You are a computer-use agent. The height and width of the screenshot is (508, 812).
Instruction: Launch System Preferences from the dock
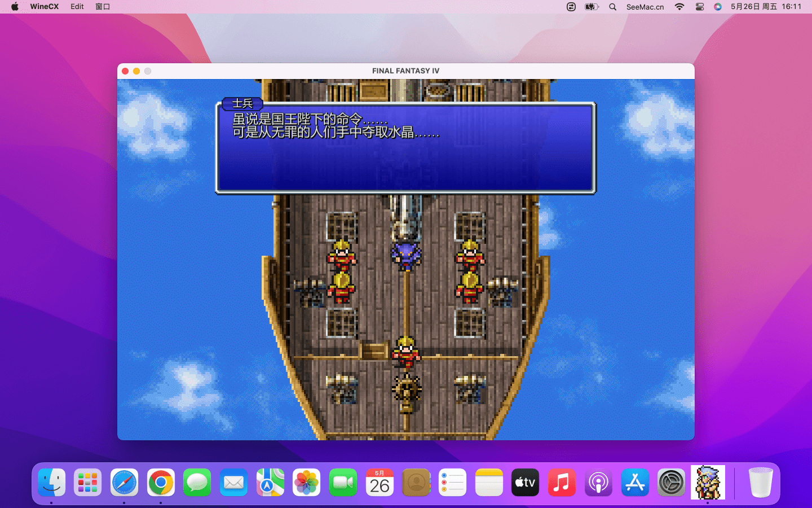click(671, 483)
